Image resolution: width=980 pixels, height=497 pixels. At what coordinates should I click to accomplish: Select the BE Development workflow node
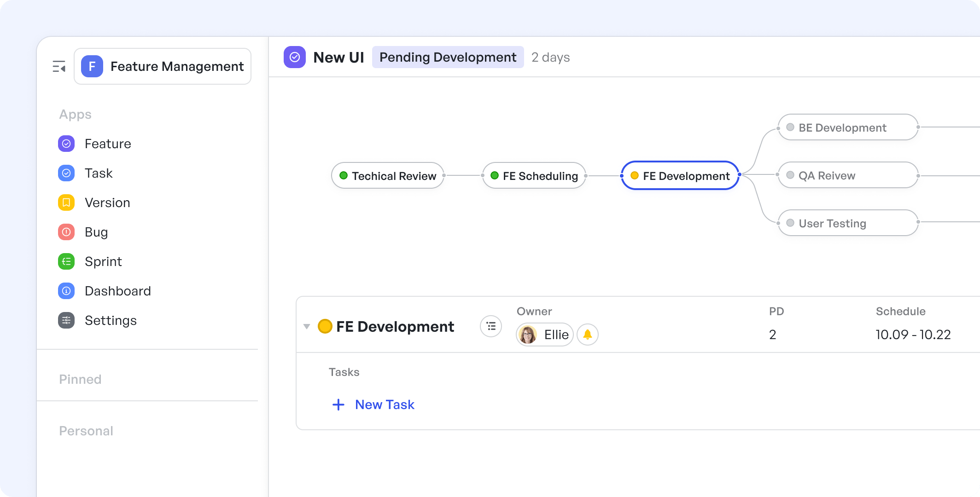pos(848,127)
